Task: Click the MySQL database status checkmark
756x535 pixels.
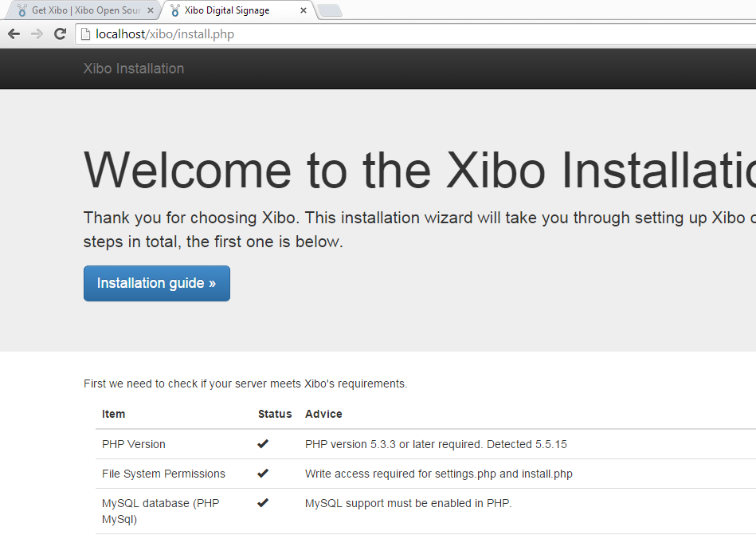Action: pyautogui.click(x=263, y=503)
